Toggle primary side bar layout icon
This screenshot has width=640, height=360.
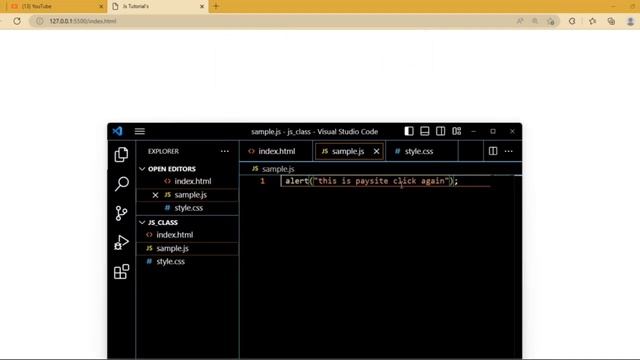pyautogui.click(x=409, y=131)
